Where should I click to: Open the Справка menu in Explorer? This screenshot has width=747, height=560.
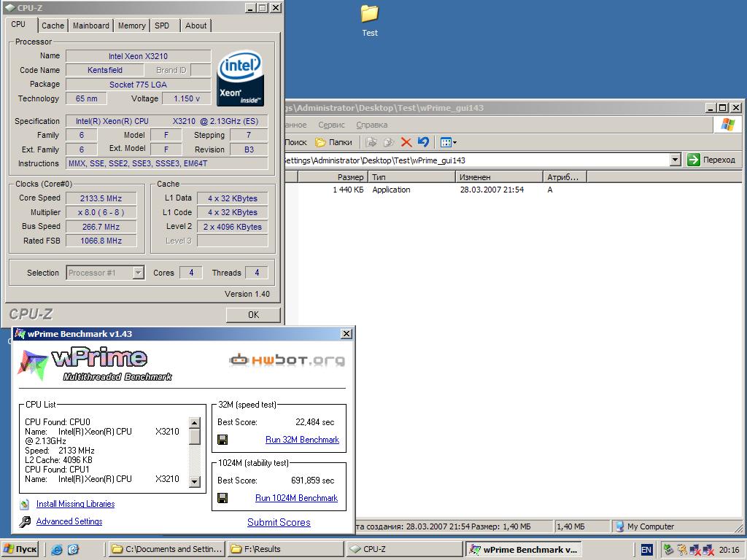(371, 125)
